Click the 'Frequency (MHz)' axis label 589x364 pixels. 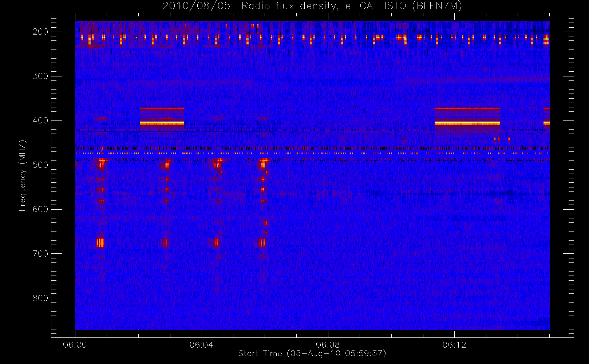[23, 175]
